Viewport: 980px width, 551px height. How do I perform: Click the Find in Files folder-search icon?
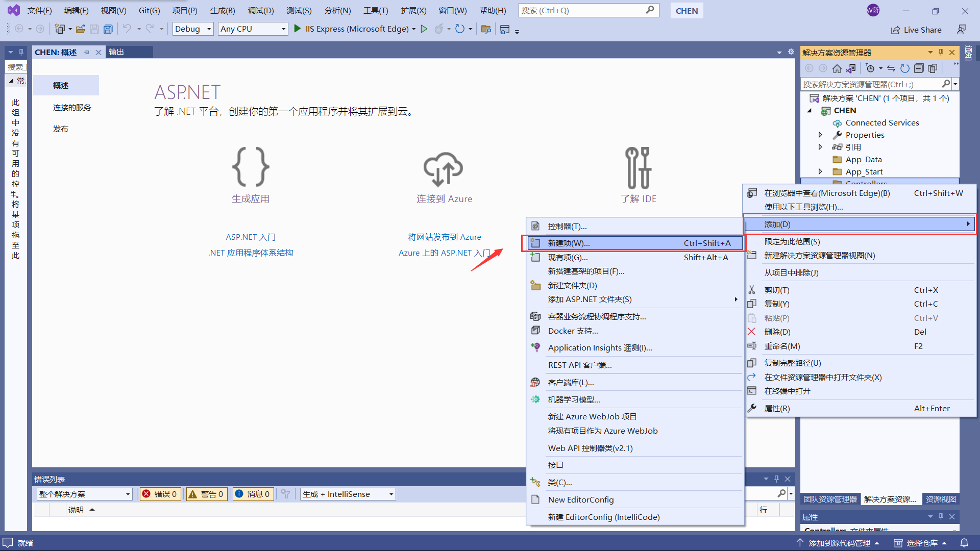pos(486,29)
